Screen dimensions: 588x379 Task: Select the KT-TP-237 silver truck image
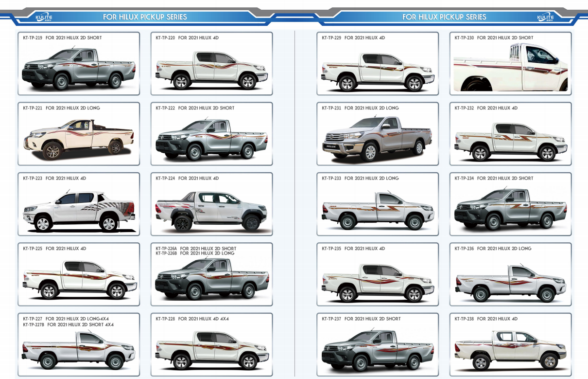click(378, 350)
